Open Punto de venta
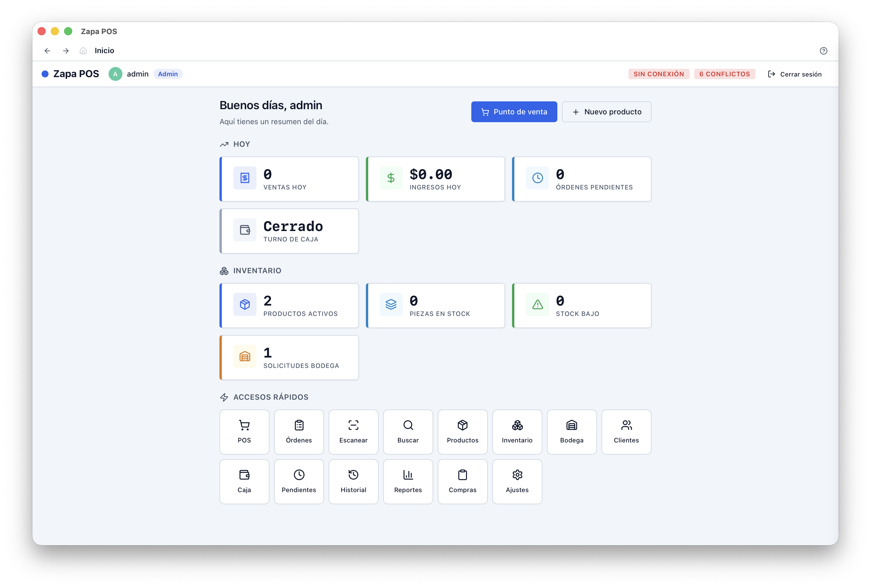This screenshot has width=871, height=588. point(514,112)
